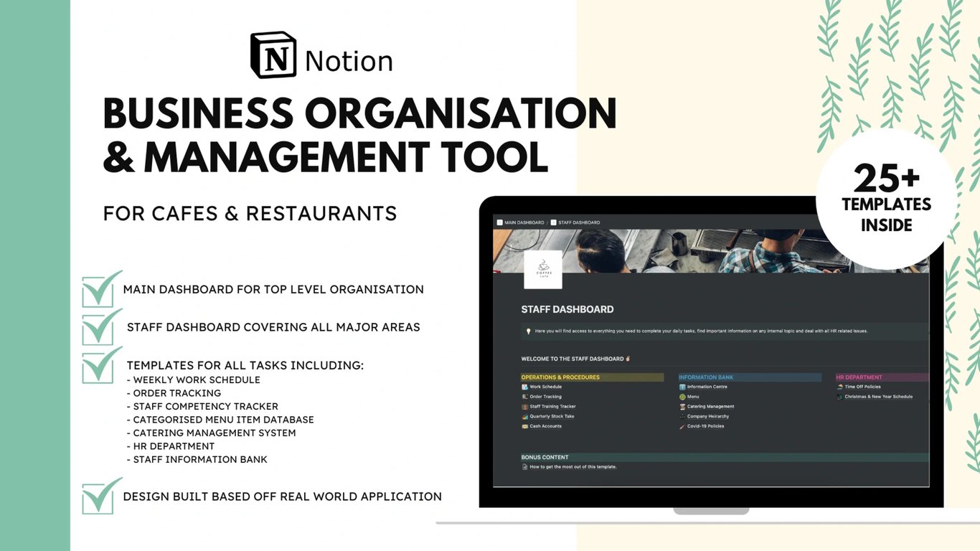Open the Catering Management page
Viewport: 980px width, 551px height.
tap(711, 407)
